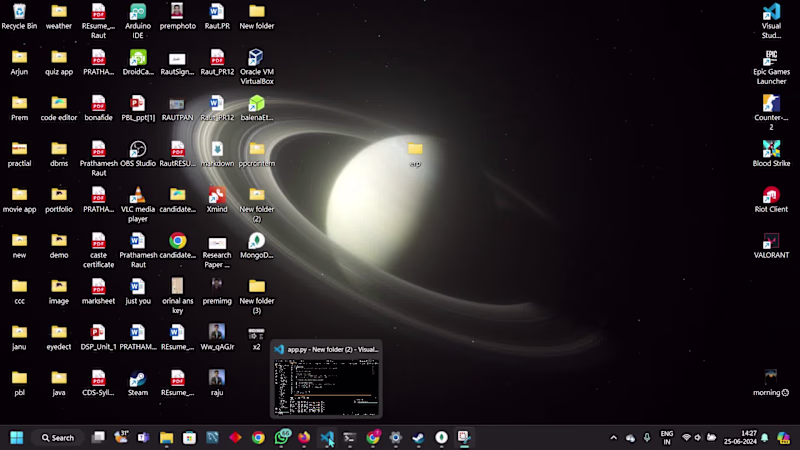Select the marksheet PDF file
This screenshot has height=450, width=800.
point(98,291)
